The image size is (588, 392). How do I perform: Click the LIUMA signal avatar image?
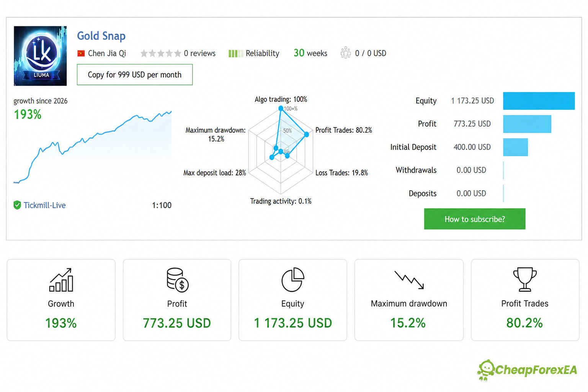point(40,56)
